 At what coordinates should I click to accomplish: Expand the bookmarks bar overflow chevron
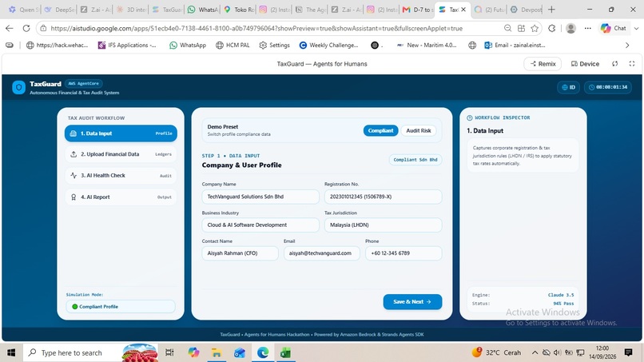627,46
